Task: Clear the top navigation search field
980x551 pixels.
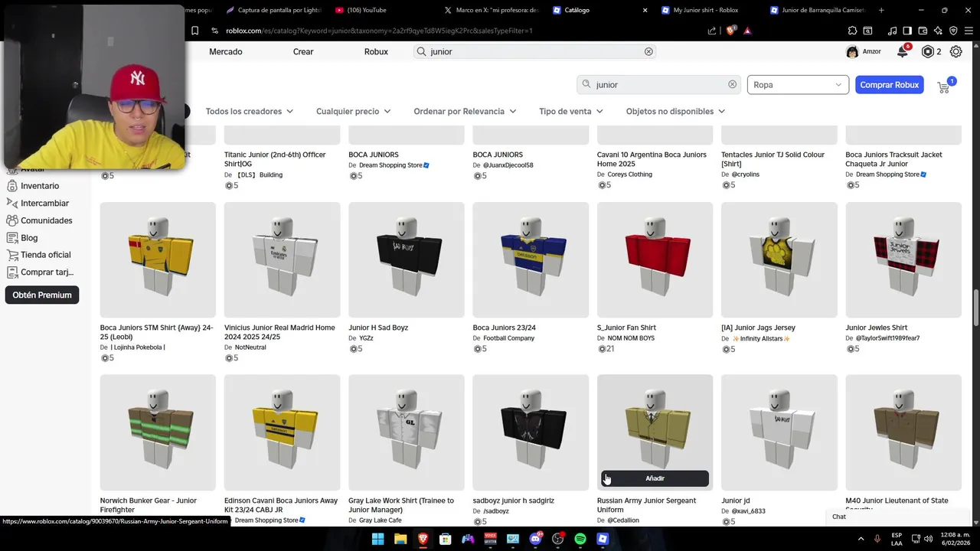Action: click(648, 51)
